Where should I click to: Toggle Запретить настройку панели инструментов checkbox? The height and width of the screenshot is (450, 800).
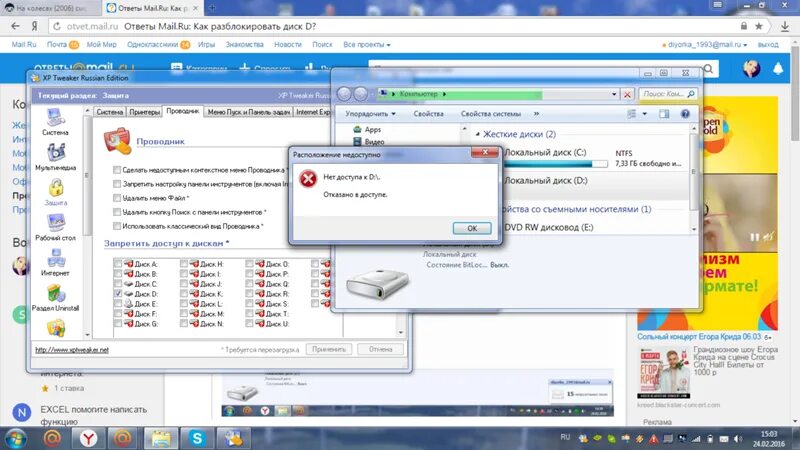(x=117, y=184)
